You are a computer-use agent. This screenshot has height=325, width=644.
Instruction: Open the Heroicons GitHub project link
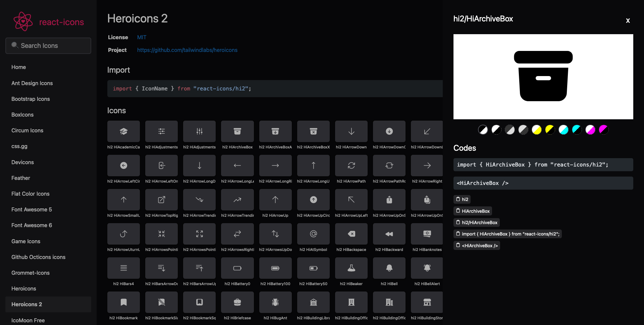[x=187, y=50]
